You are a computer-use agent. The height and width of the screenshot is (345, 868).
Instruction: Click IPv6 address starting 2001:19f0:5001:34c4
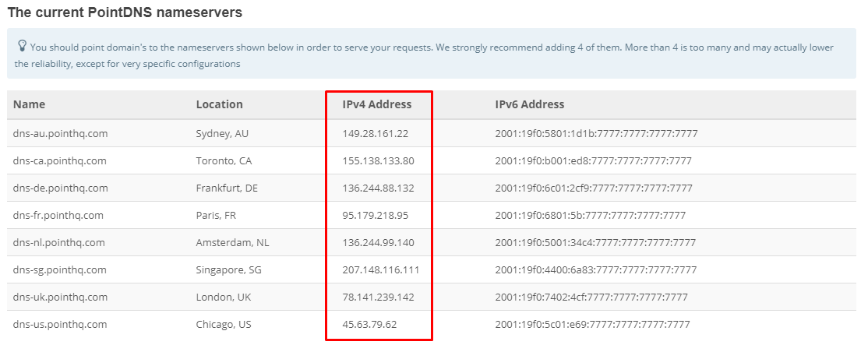pos(595,242)
